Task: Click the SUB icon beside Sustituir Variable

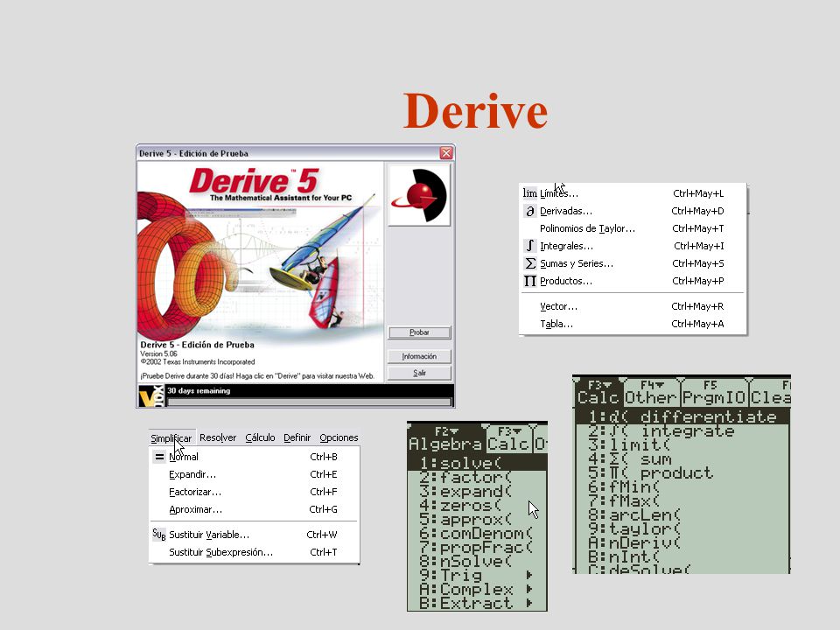Action: 159,534
